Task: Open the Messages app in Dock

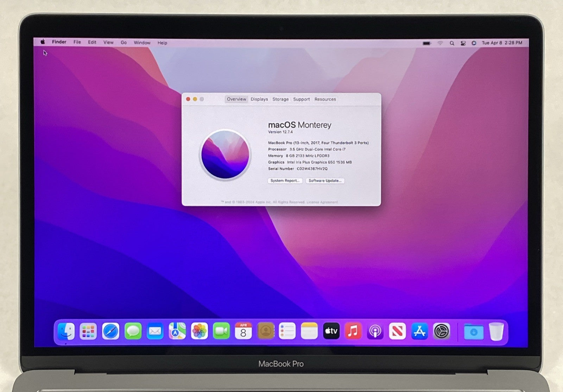Action: 133,331
